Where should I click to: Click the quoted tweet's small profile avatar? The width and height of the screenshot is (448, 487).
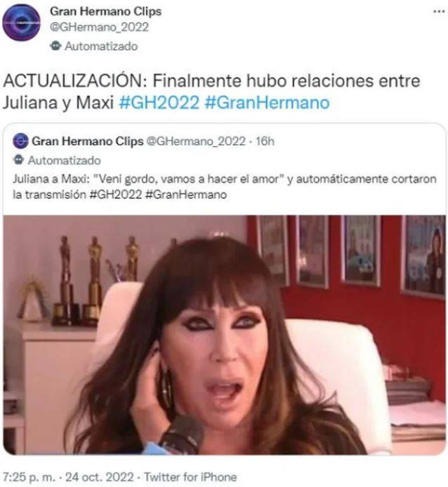point(20,141)
